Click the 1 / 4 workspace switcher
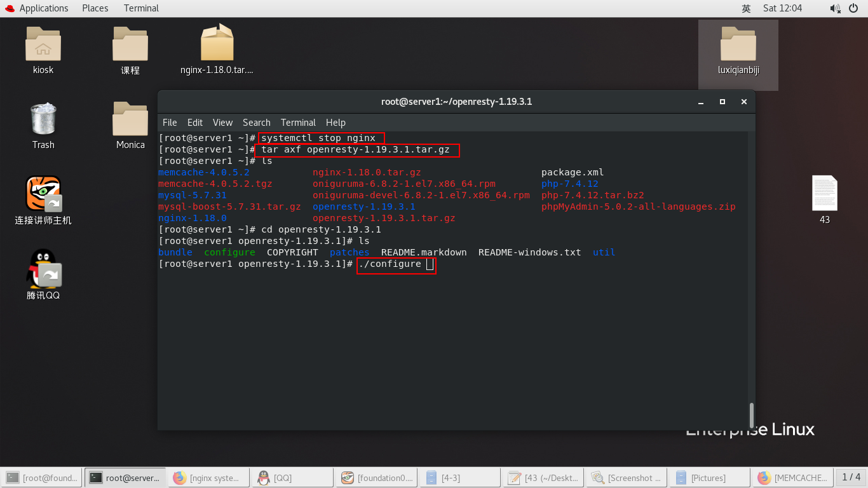Screen dimensions: 868x488 851,477
